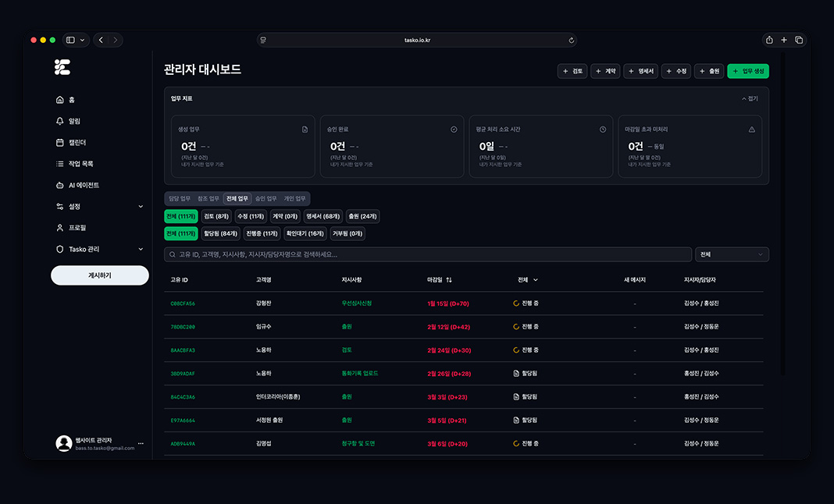
Task: Show Safari tab overview icon
Action: [x=799, y=40]
